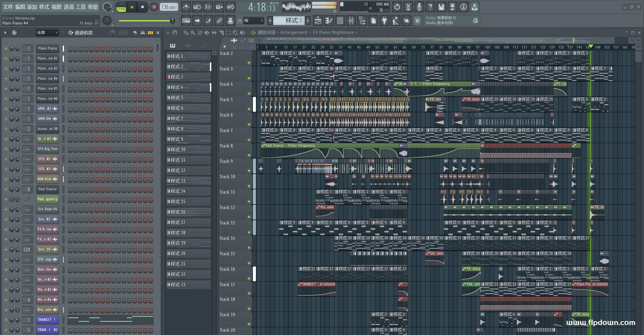Toggle the headphone snap magnet icon in playlist
The height and width of the screenshot is (335, 644).
click(x=175, y=32)
